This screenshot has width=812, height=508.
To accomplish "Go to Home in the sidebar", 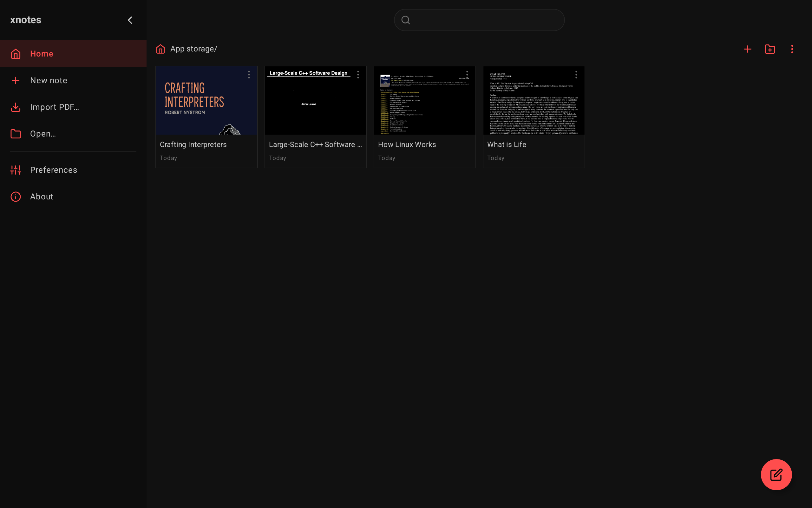I will pyautogui.click(x=73, y=54).
